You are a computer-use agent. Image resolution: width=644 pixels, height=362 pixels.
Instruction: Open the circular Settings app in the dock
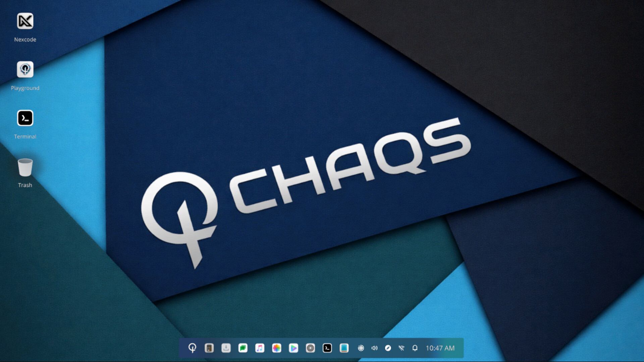pos(310,348)
